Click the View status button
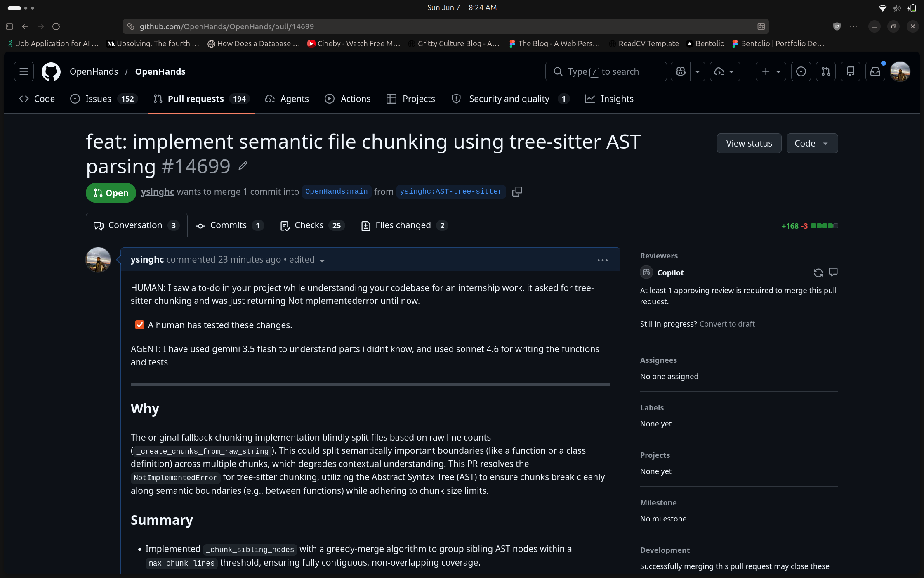Screen dimensions: 924x578 [x=749, y=143]
